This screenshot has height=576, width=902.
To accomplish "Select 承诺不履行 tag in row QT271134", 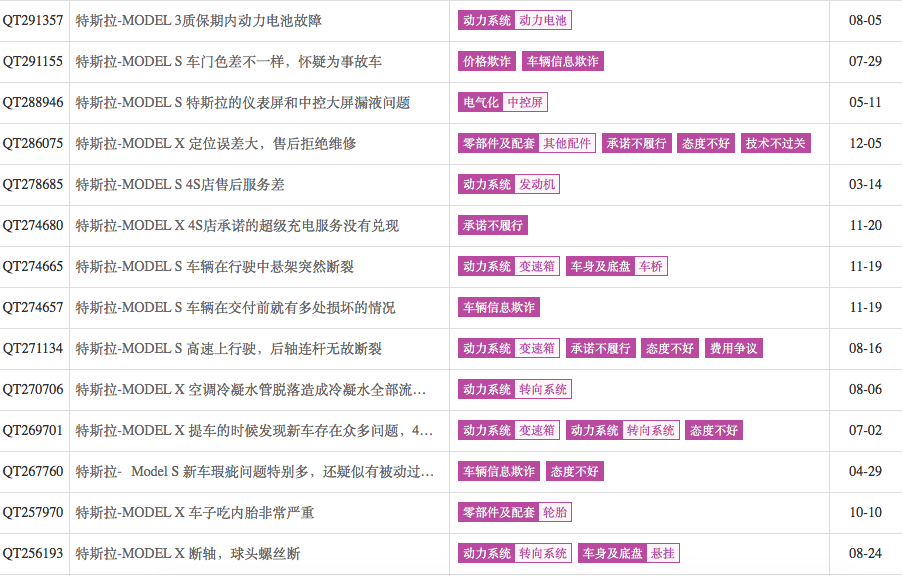I will (601, 348).
